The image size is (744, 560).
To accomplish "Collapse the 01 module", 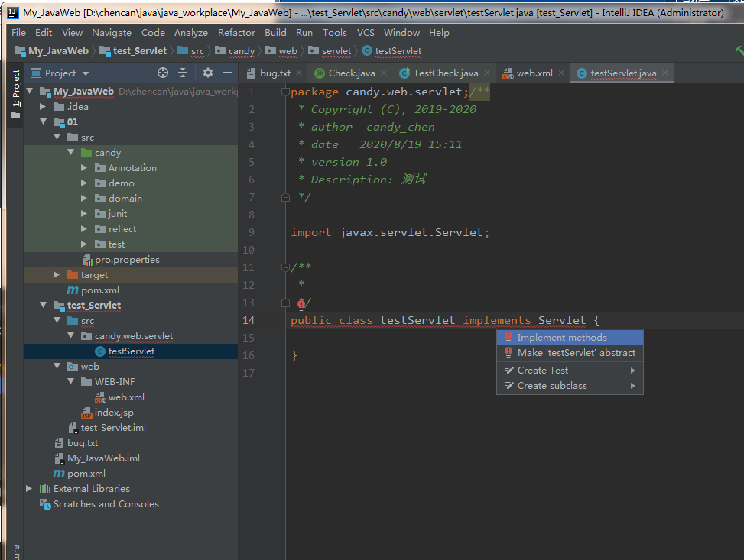I will point(43,122).
